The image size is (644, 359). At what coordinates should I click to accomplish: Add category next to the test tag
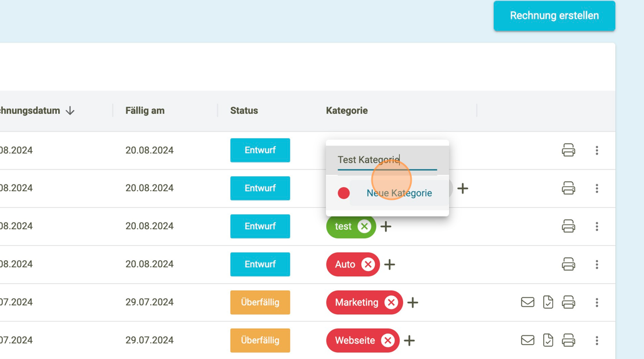[x=386, y=226]
